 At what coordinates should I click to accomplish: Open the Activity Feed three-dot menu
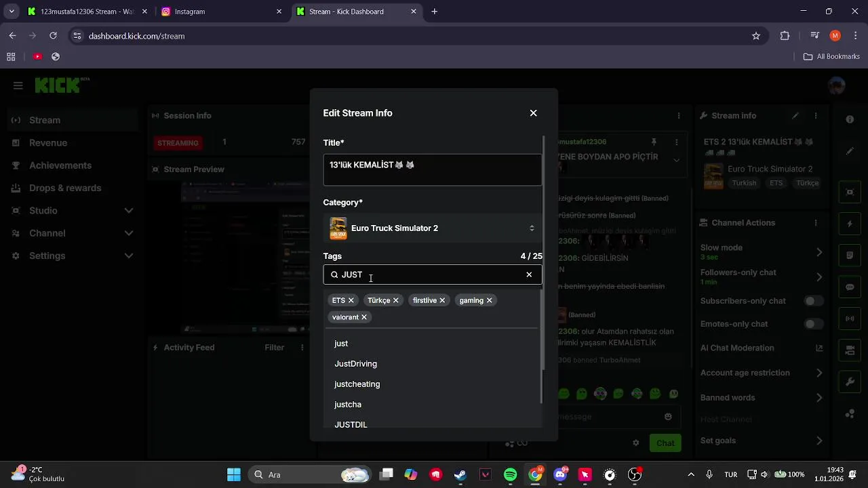tap(302, 348)
